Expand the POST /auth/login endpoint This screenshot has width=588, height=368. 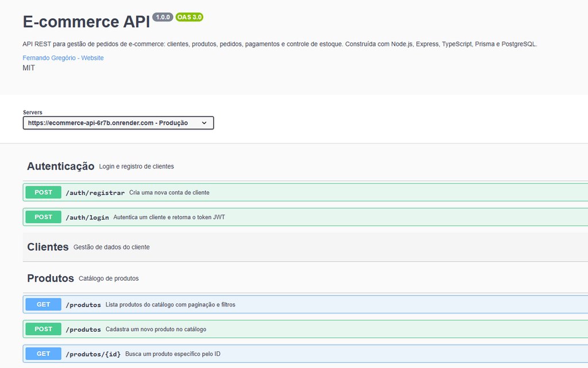305,217
